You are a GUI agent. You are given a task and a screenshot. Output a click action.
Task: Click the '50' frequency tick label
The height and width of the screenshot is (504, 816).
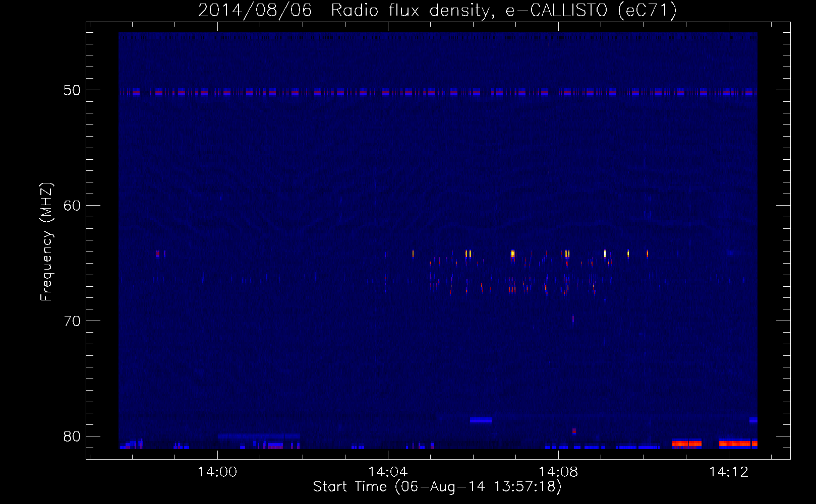point(72,90)
